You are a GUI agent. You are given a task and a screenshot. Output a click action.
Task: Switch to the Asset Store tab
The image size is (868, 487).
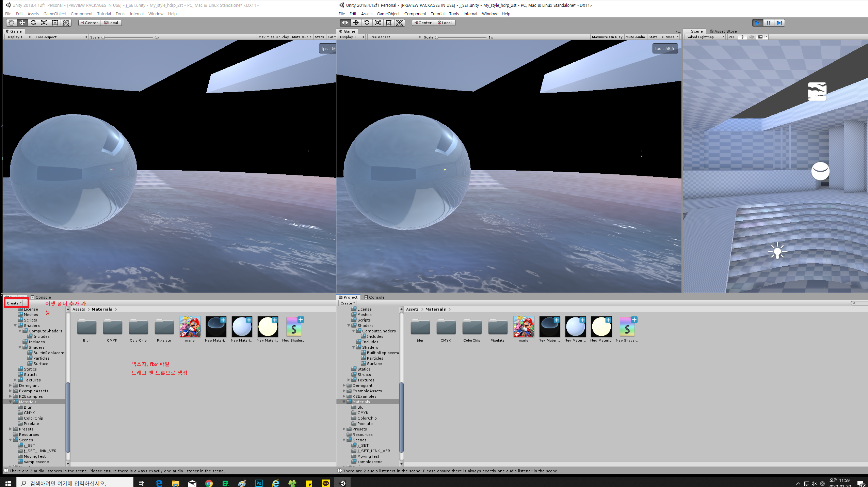click(724, 31)
